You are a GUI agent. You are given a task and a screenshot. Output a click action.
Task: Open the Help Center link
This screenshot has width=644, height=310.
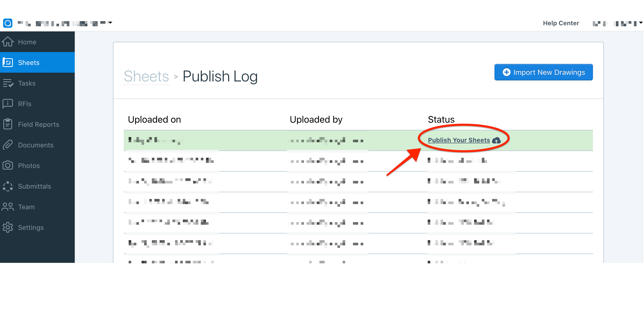561,23
